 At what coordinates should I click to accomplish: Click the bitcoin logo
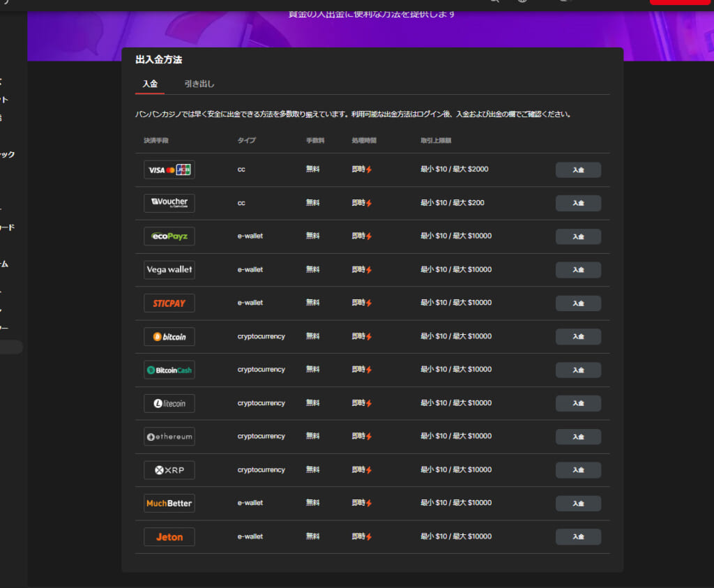tap(169, 337)
